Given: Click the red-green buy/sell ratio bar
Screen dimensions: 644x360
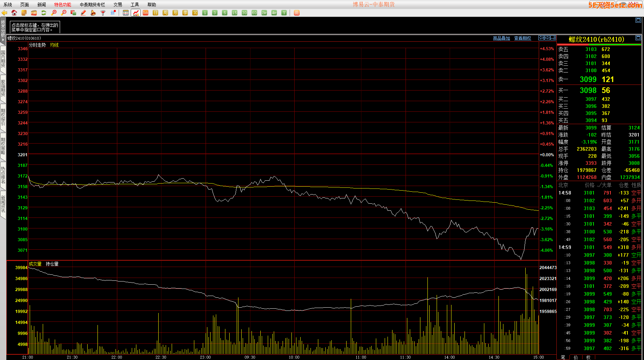Looking at the screenshot, I should click(x=599, y=45).
